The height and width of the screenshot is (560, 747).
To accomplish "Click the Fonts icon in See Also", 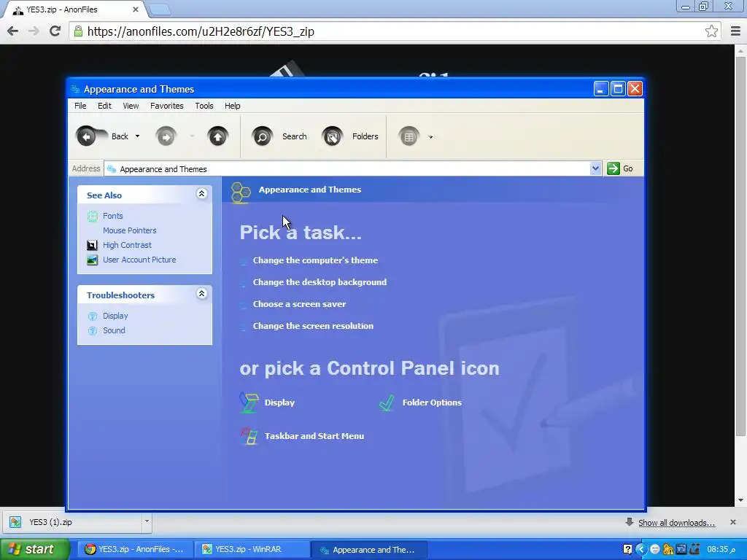I will coord(93,216).
